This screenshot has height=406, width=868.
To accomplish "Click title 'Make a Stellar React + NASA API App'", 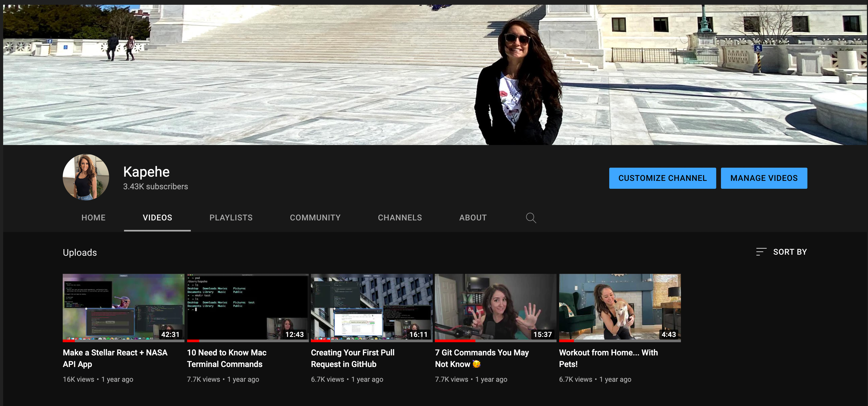I will tap(115, 358).
